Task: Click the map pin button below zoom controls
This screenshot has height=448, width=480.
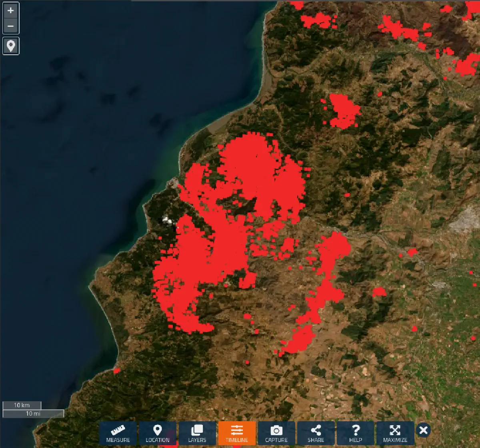Action: pos(11,46)
